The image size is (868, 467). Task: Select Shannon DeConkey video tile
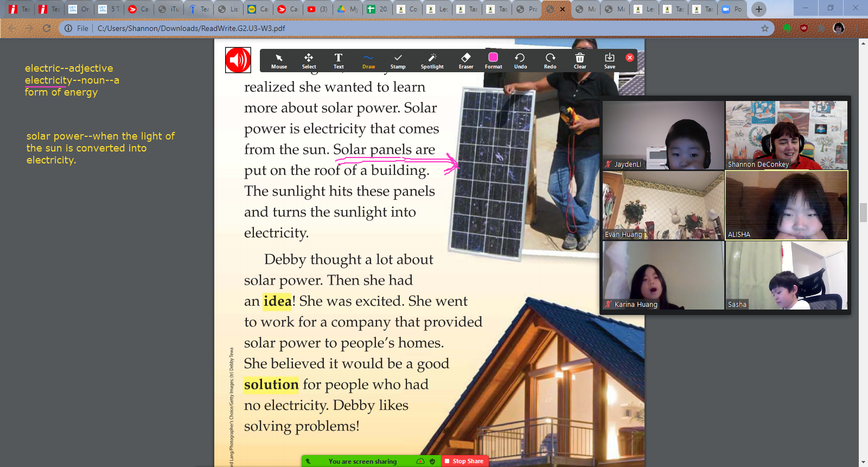[x=787, y=135]
